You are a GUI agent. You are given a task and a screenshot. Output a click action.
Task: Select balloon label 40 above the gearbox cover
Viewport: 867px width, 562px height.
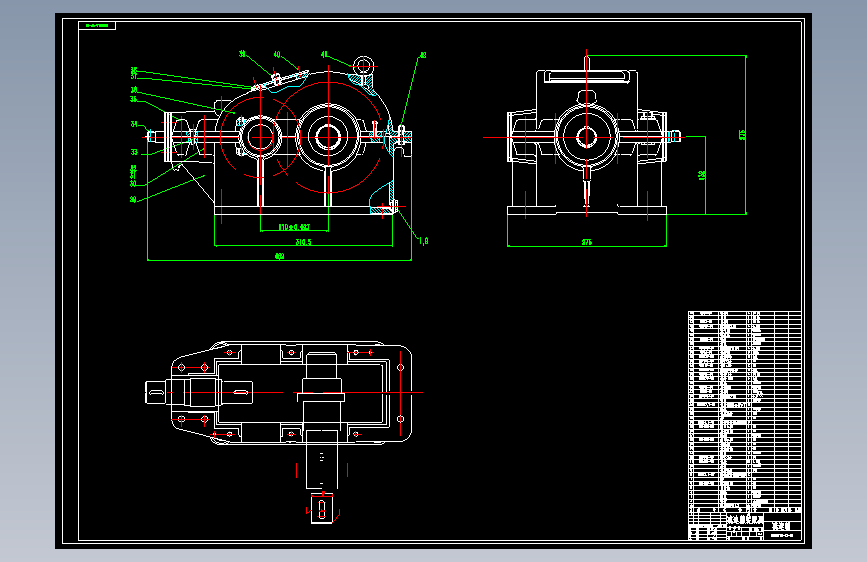[277, 54]
